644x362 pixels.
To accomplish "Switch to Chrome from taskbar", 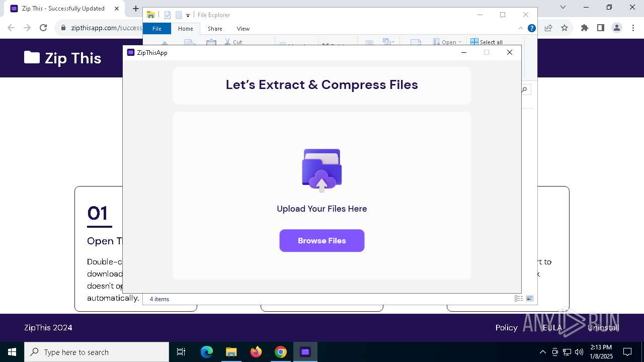I will click(281, 352).
